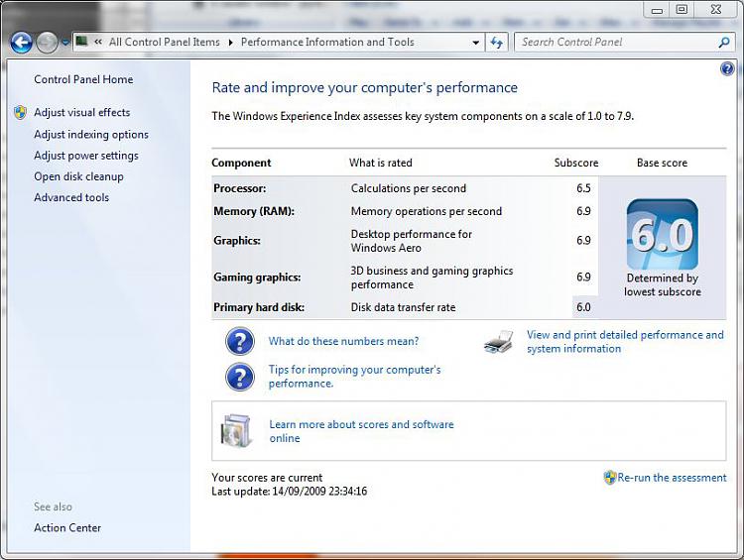Click Disk data transfer rate text
This screenshot has height=560, width=744.
(404, 307)
